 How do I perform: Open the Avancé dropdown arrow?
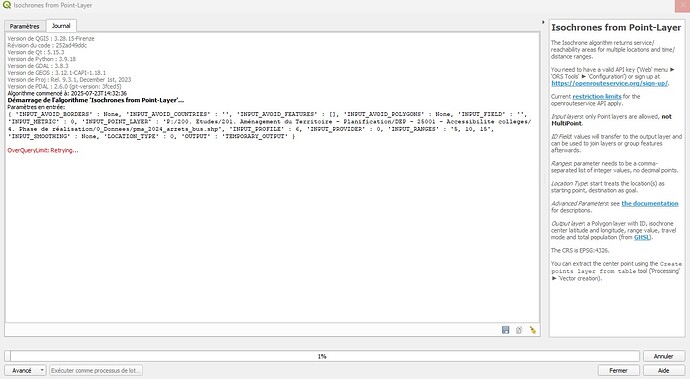[42, 370]
